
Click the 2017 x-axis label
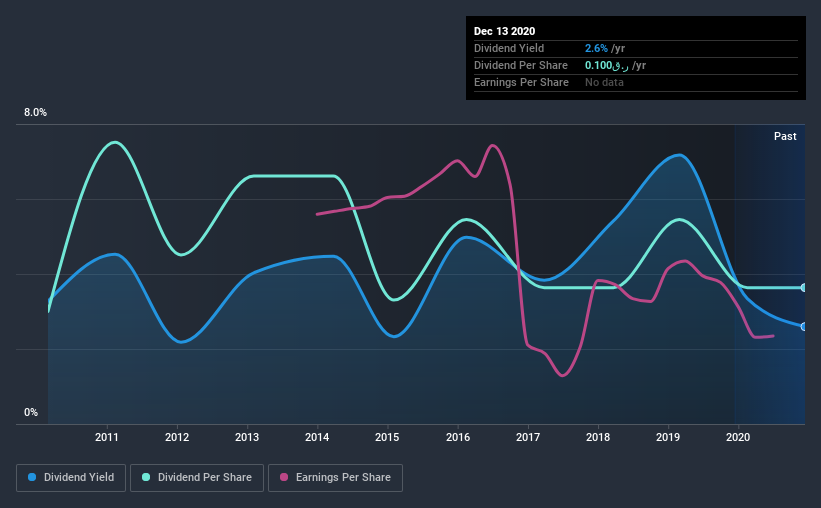point(528,437)
